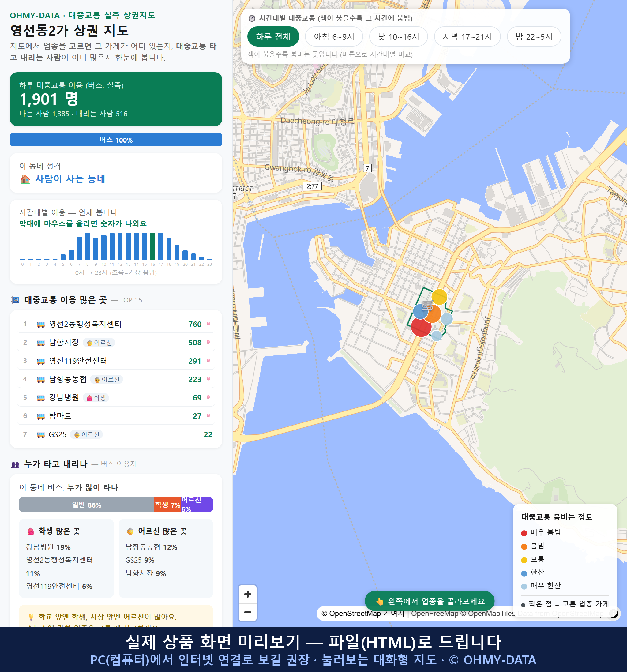Click the 760 count in the top row
This screenshot has width=627, height=672.
click(195, 325)
